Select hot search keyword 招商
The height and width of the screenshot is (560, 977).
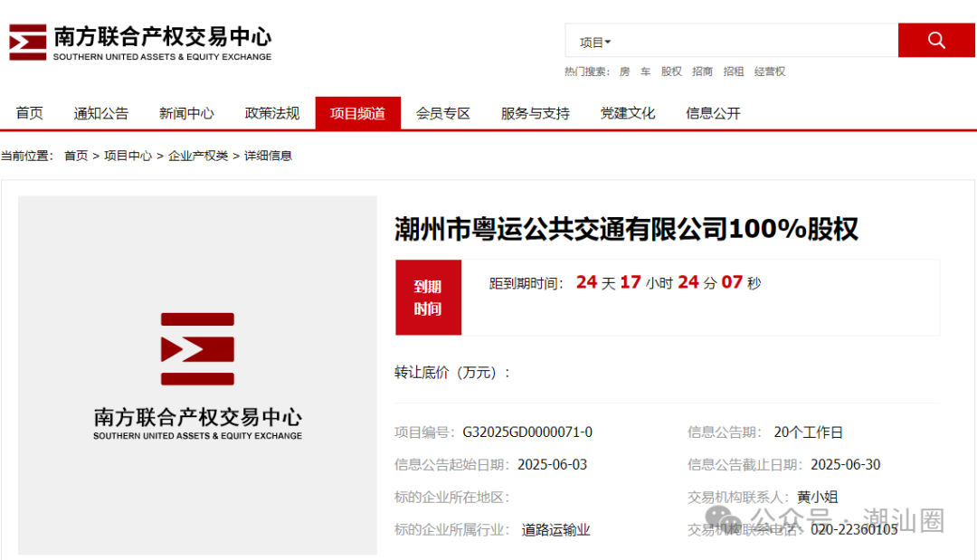pos(702,71)
